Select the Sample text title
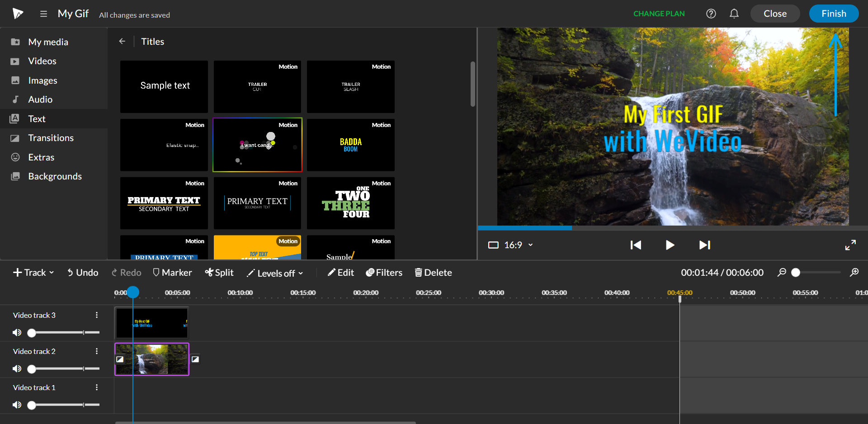 [x=164, y=87]
